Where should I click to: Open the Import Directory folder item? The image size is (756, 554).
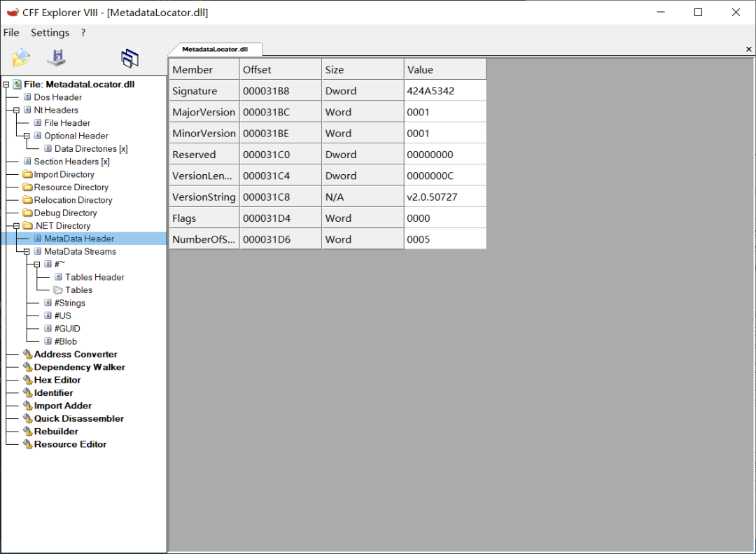[64, 174]
